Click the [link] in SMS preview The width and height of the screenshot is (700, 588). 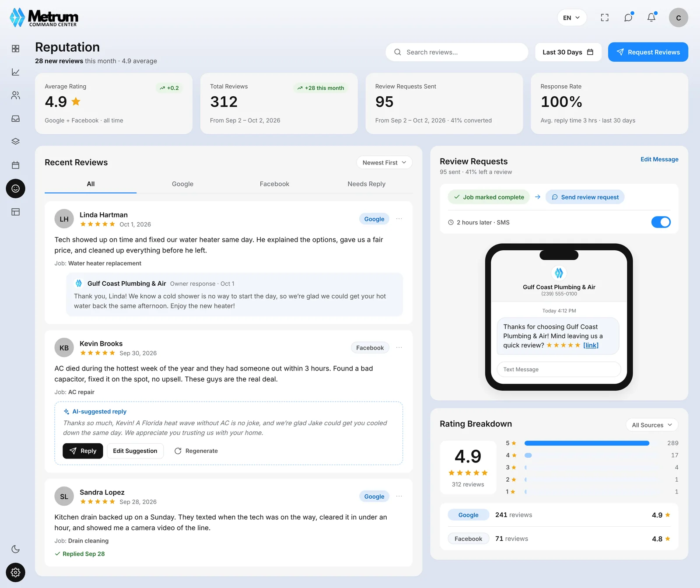coord(591,345)
